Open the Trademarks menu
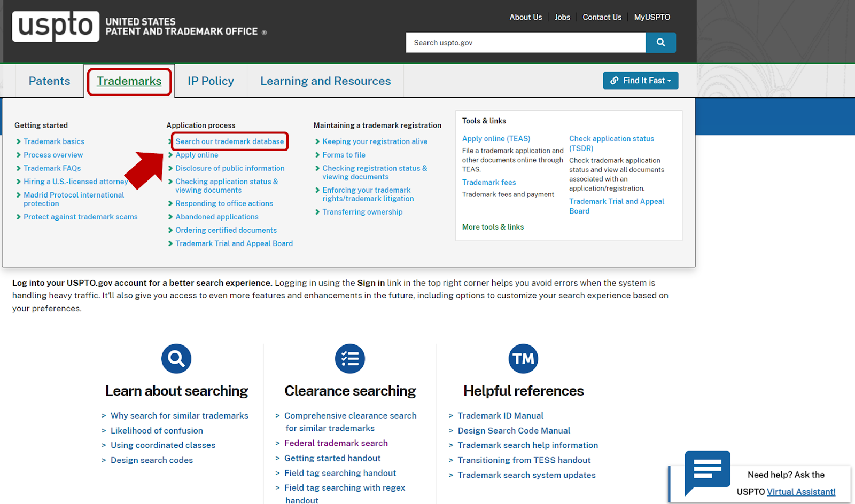The height and width of the screenshot is (504, 855). (129, 81)
